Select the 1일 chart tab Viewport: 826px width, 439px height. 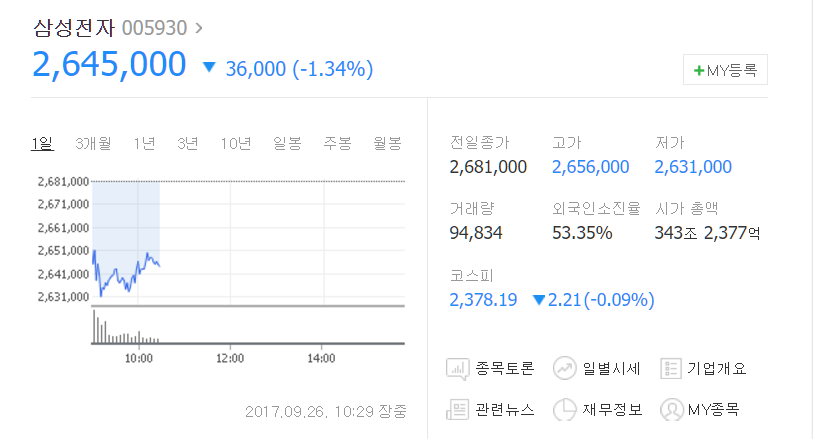click(x=41, y=143)
